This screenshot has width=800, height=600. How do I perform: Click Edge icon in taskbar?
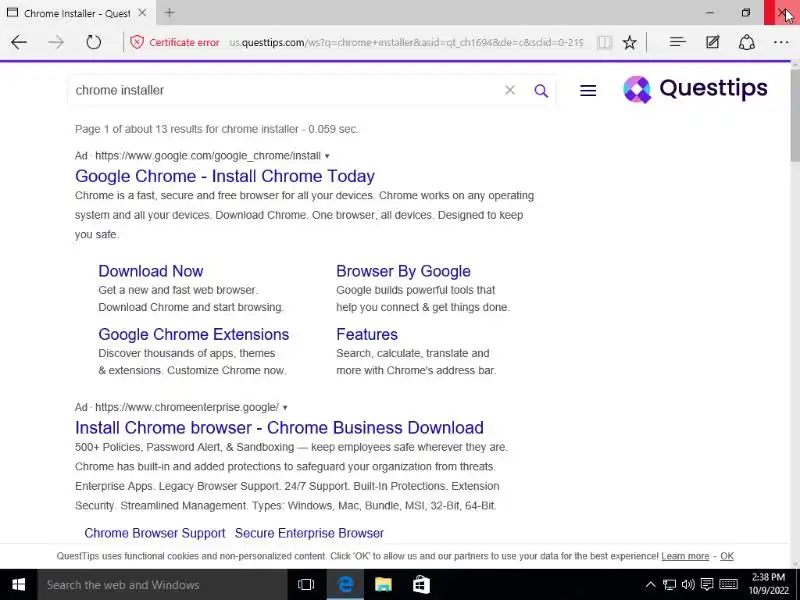pos(345,585)
